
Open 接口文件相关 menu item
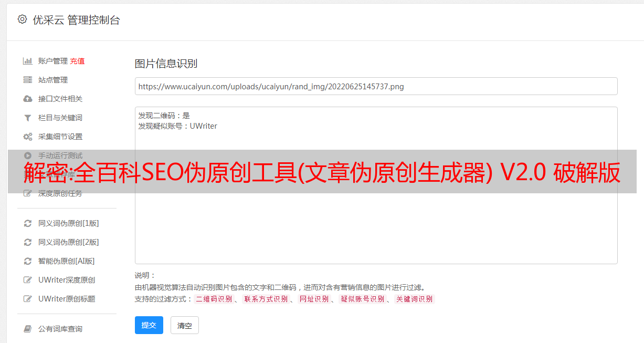tap(60, 99)
